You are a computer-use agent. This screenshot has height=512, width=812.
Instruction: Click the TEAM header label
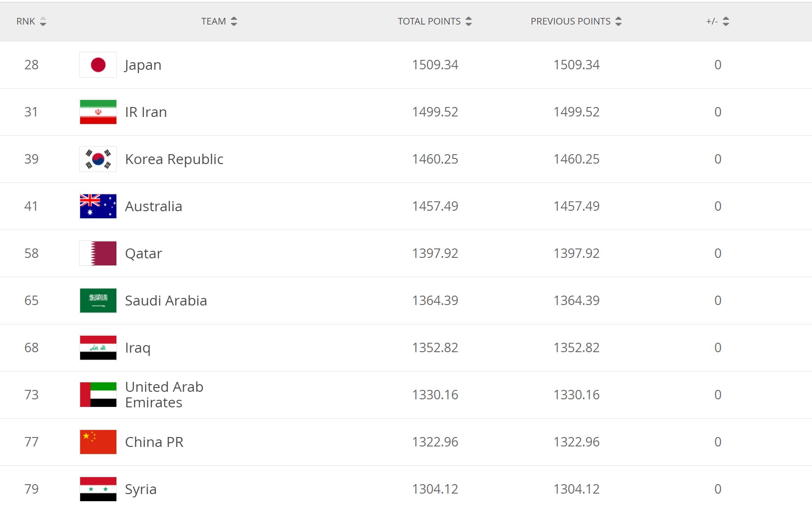(x=213, y=21)
